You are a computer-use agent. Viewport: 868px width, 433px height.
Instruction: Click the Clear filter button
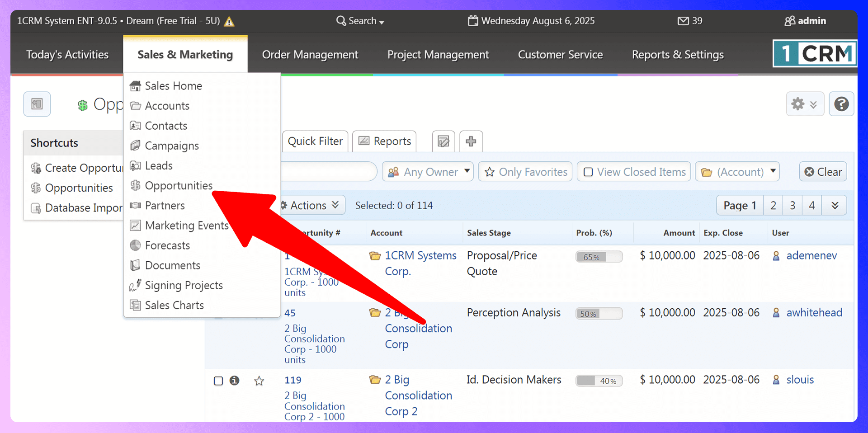[x=823, y=172]
